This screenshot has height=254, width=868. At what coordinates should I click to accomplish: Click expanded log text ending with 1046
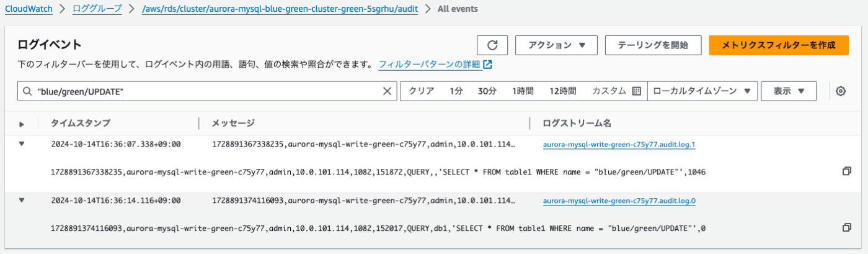click(x=378, y=171)
